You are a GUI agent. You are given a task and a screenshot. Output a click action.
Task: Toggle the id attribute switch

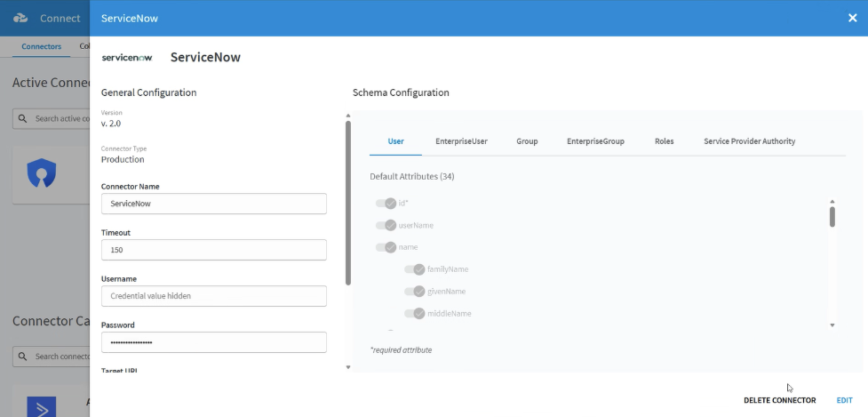386,204
